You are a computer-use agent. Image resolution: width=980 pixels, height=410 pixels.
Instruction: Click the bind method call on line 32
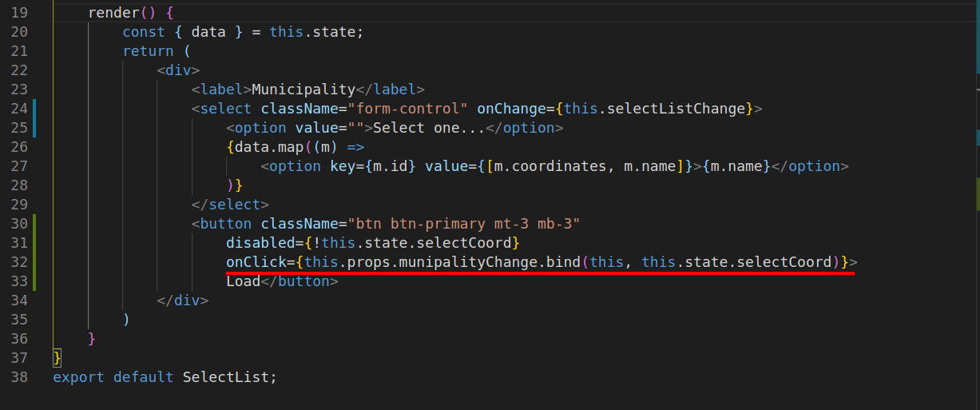[563, 262]
